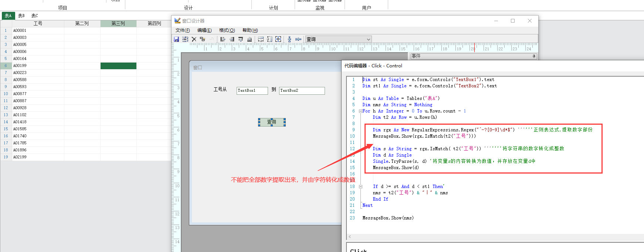The image size is (644, 252).
Task: Select cell A00001 in the 工号 column
Action: click(38, 31)
